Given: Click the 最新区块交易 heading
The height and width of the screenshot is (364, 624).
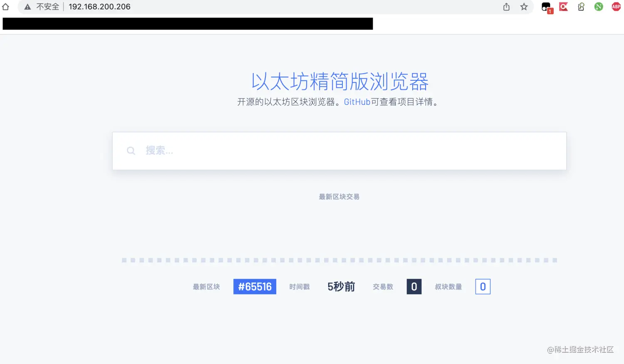Looking at the screenshot, I should pyautogui.click(x=339, y=197).
